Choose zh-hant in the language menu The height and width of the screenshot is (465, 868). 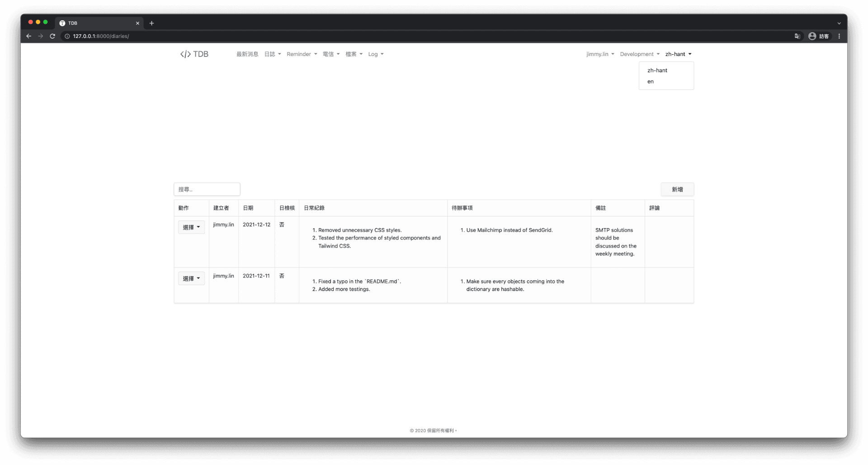[666, 70]
